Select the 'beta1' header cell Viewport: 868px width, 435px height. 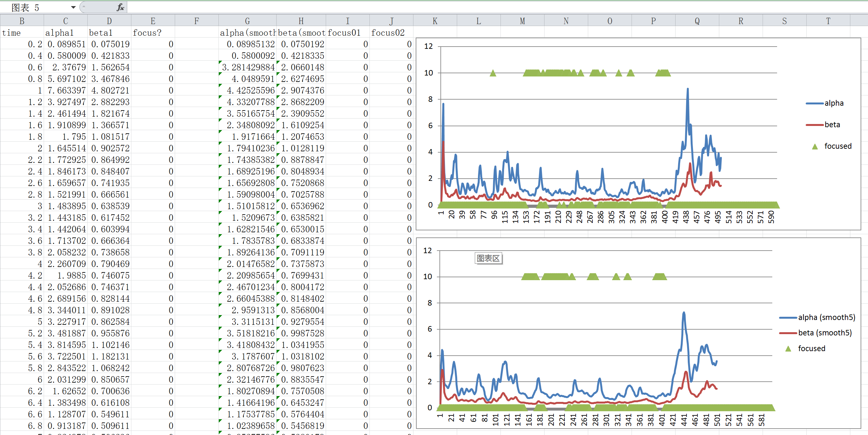click(109, 33)
